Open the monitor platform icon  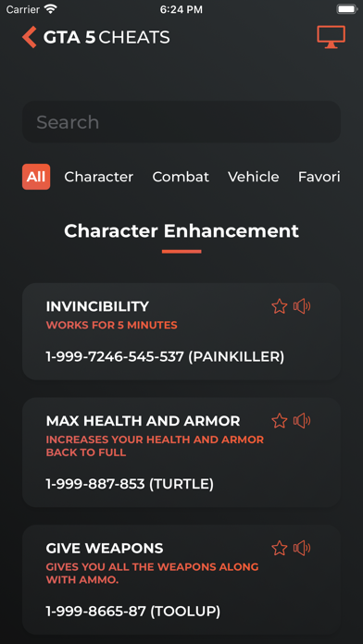point(331,37)
